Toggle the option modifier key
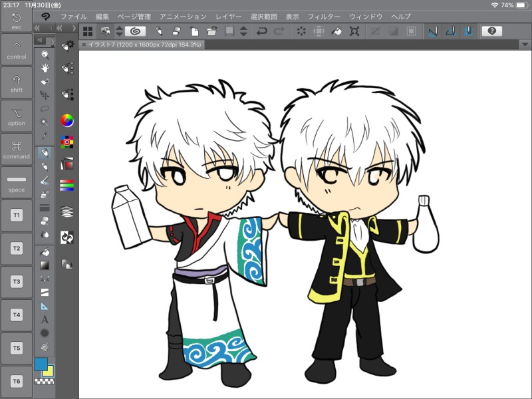The width and height of the screenshot is (532, 399). pyautogui.click(x=16, y=116)
